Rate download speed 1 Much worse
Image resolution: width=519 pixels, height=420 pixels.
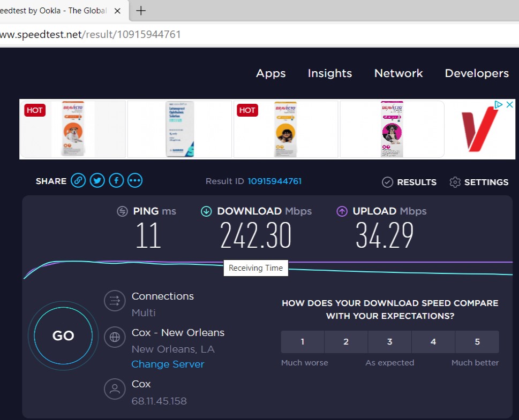point(303,342)
